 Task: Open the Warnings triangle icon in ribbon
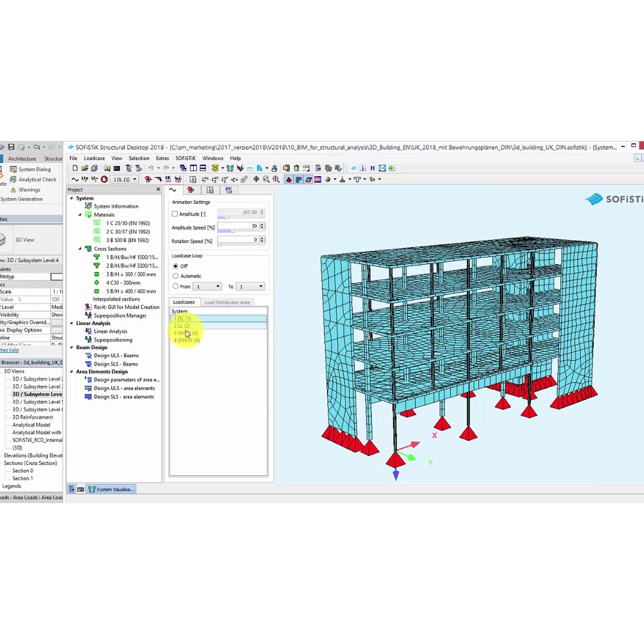pos(13,190)
